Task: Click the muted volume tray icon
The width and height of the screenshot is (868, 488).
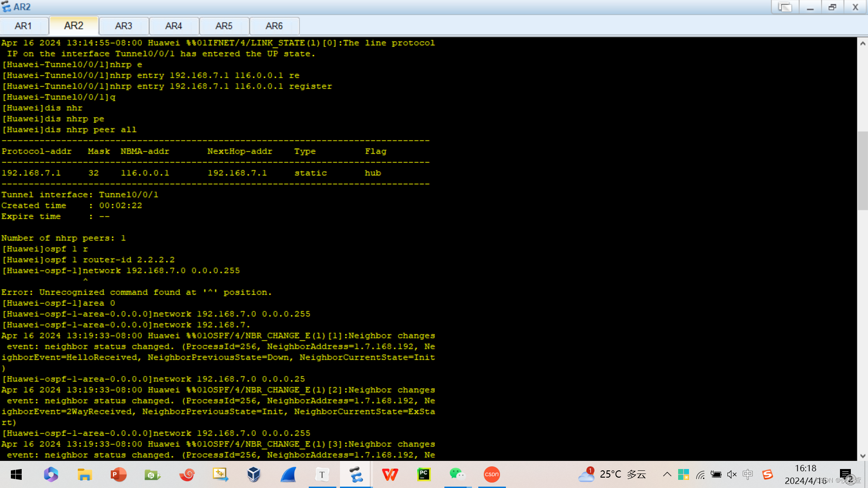Action: pyautogui.click(x=732, y=474)
